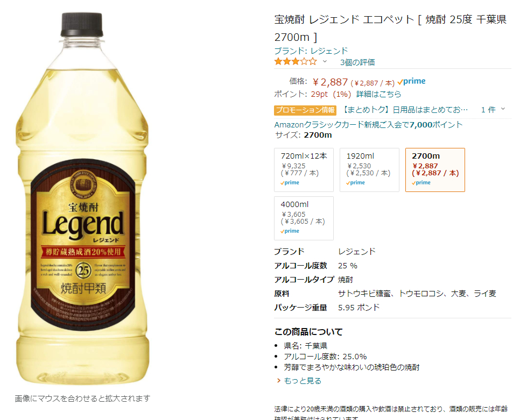This screenshot has height=420, width=513.
Task: Expand もっと見る under product details
Action: pyautogui.click(x=303, y=381)
